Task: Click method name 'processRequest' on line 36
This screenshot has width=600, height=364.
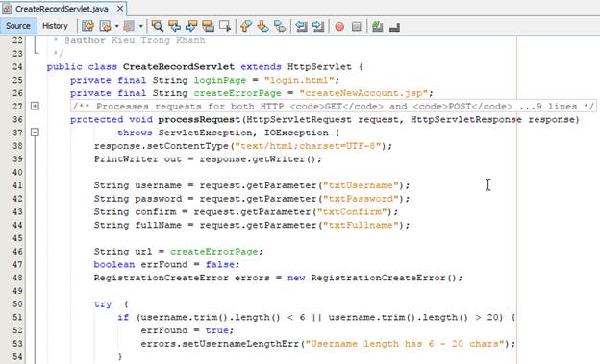Action: click(x=199, y=119)
